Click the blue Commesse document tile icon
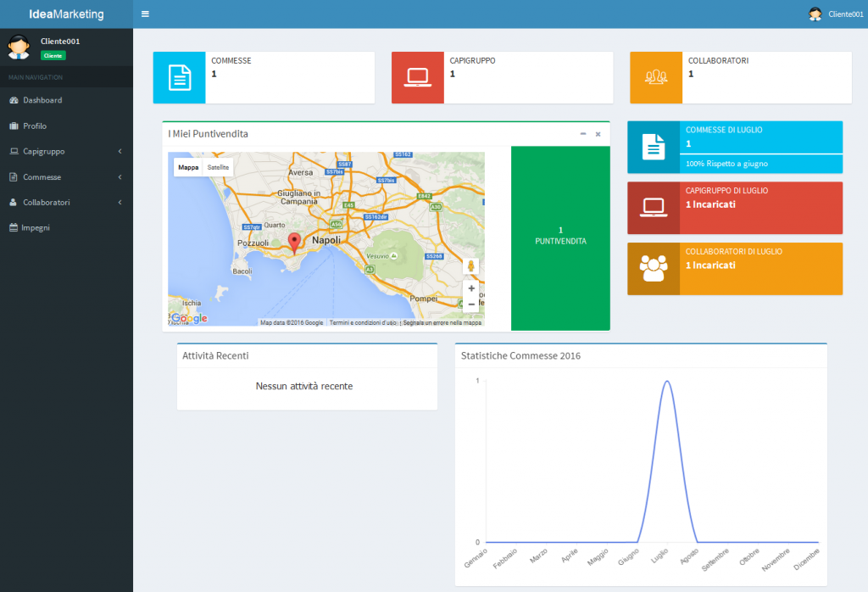The image size is (868, 592). (180, 77)
